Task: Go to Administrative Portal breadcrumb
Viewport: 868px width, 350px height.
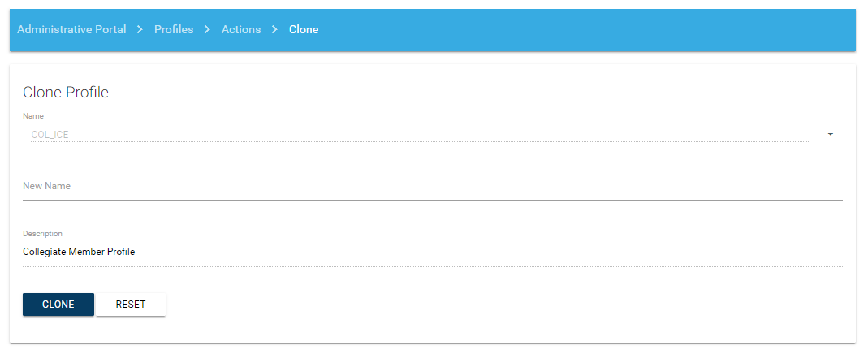Action: [x=71, y=30]
